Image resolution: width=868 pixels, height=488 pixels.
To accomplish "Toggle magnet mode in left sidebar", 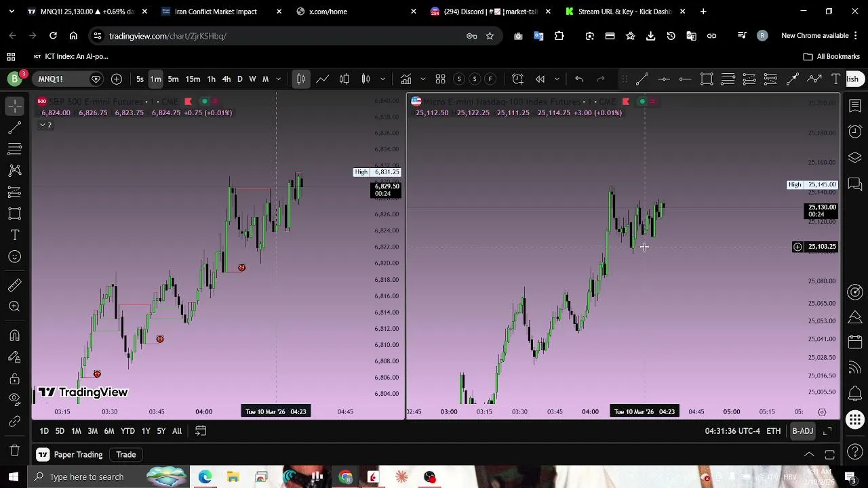I will tap(15, 335).
